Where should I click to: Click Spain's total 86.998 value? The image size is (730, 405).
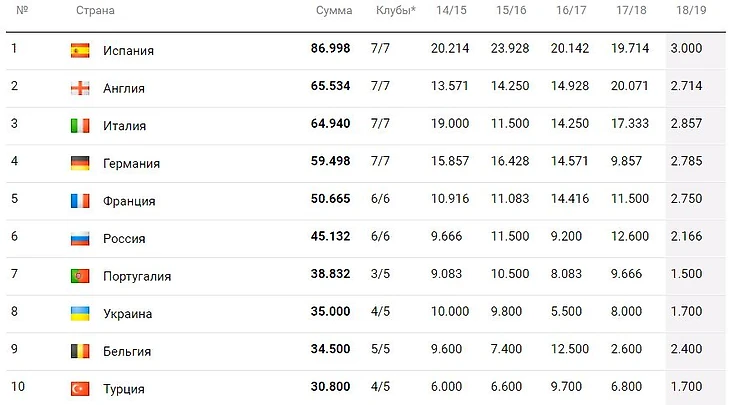click(331, 48)
